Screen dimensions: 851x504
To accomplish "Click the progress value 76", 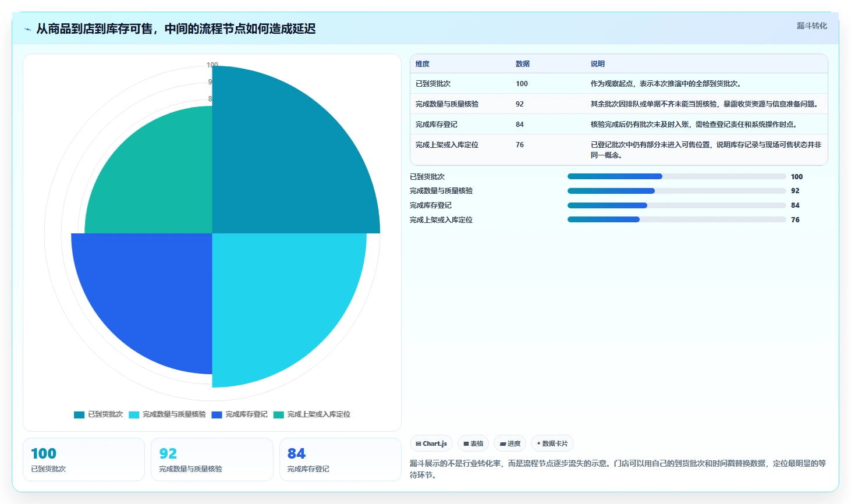I will pyautogui.click(x=795, y=220).
